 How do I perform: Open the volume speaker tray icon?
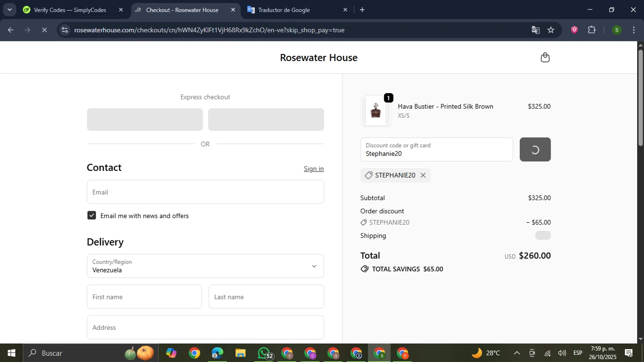[562, 353]
